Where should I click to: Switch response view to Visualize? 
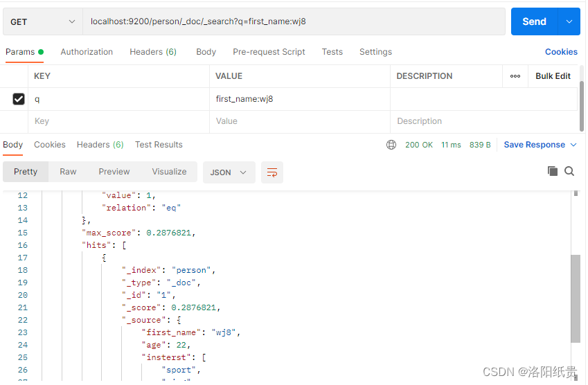point(169,172)
